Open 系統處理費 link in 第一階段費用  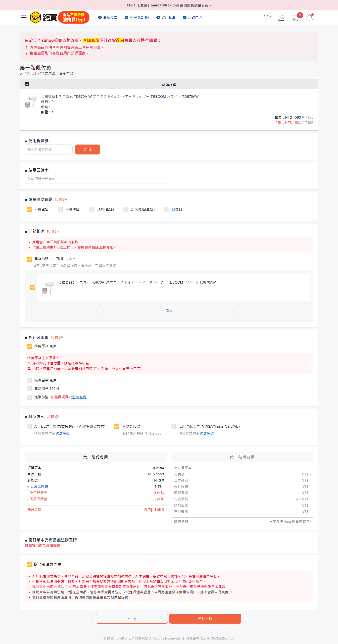tap(39, 487)
